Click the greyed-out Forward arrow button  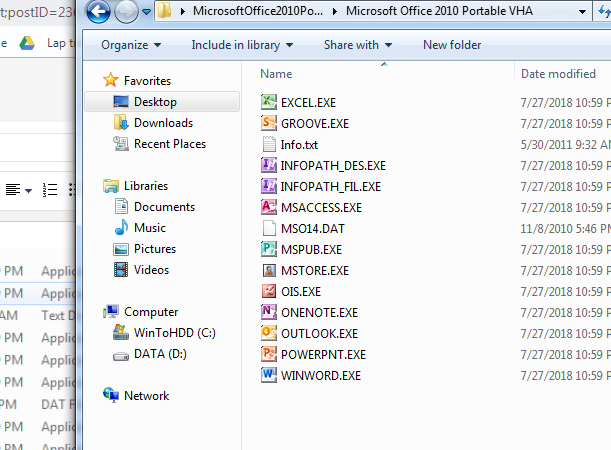coord(126,11)
